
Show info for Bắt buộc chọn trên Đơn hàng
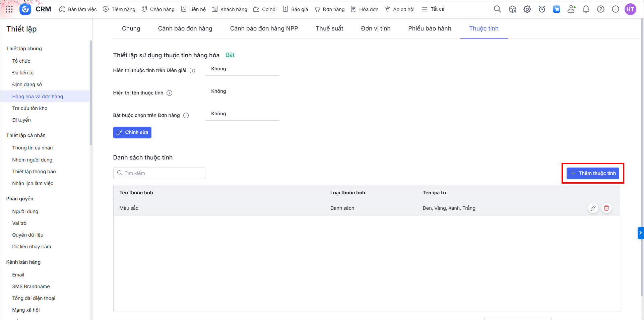[186, 116]
